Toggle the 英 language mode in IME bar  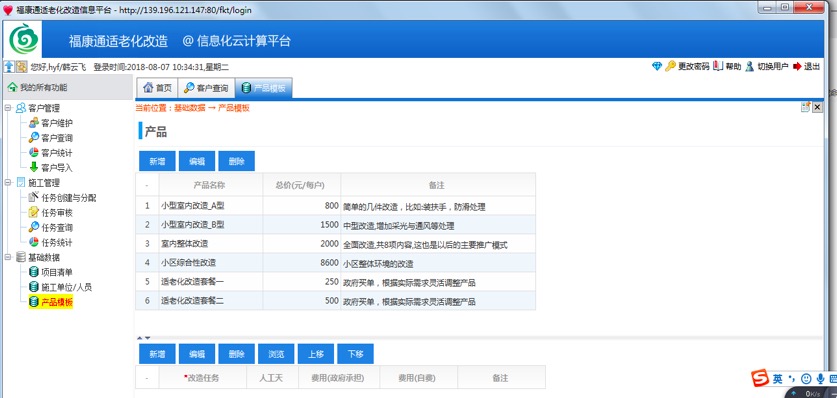pyautogui.click(x=778, y=379)
